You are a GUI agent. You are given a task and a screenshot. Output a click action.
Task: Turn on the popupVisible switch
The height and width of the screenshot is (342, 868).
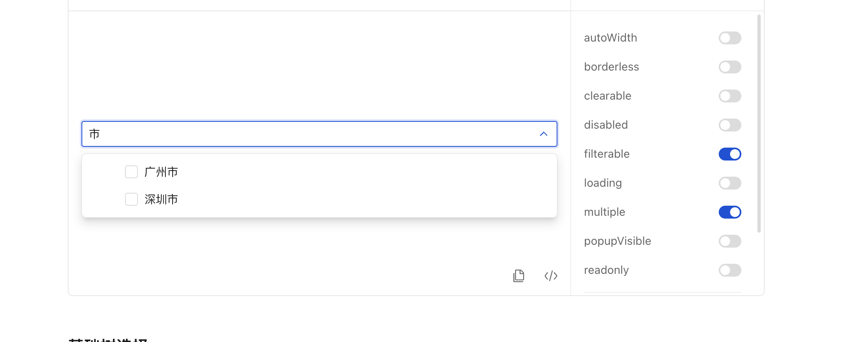730,241
